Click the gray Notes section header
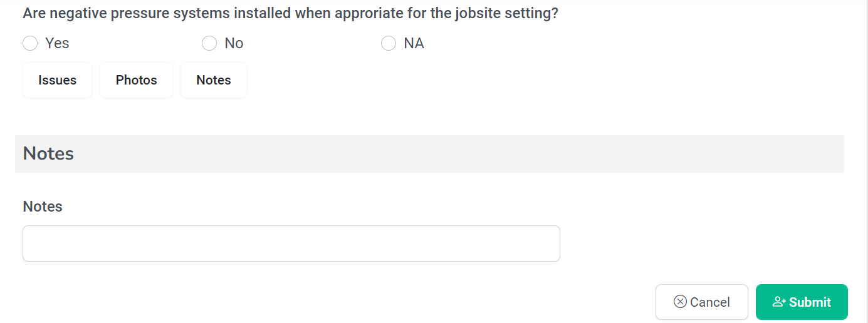This screenshot has width=868, height=323. click(x=429, y=154)
